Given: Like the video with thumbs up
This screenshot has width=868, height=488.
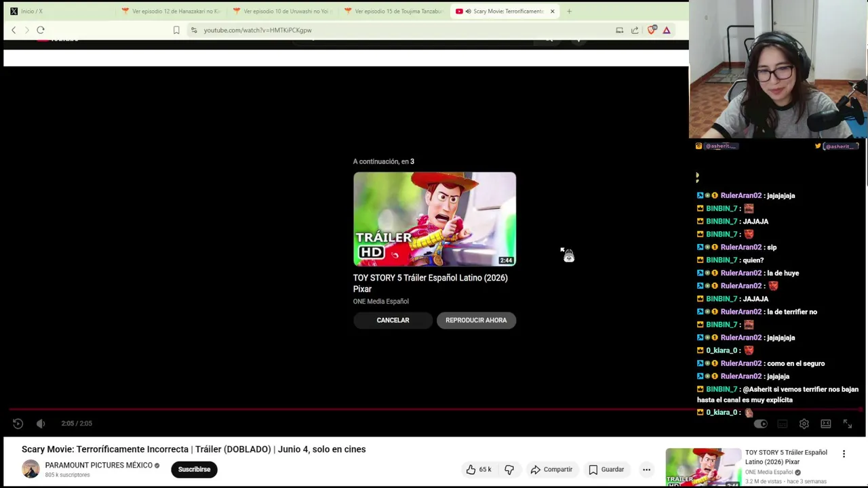Looking at the screenshot, I should [478, 469].
